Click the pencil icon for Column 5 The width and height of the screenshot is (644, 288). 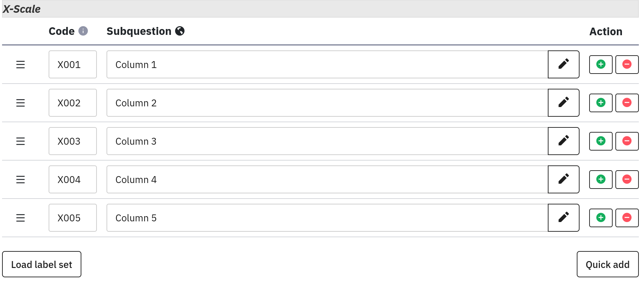pyautogui.click(x=563, y=218)
